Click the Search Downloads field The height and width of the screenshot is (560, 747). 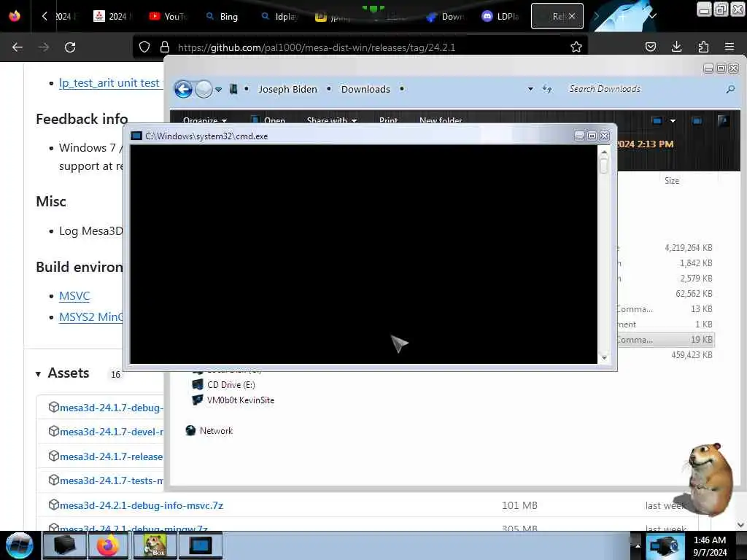tap(643, 89)
